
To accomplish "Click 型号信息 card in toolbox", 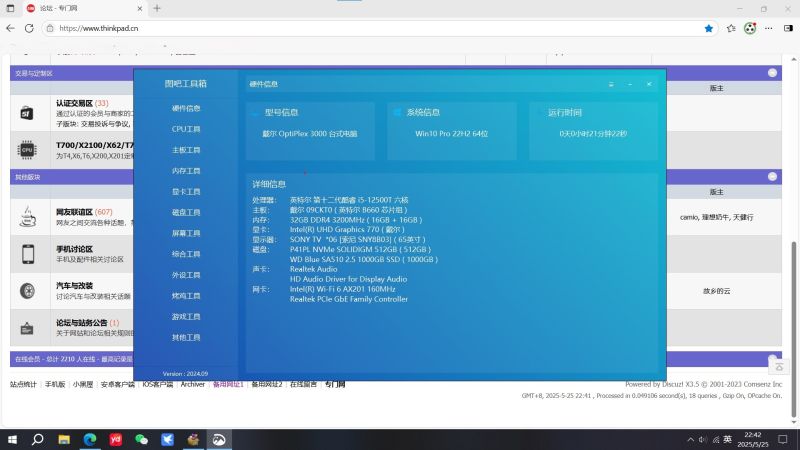I will pos(310,131).
